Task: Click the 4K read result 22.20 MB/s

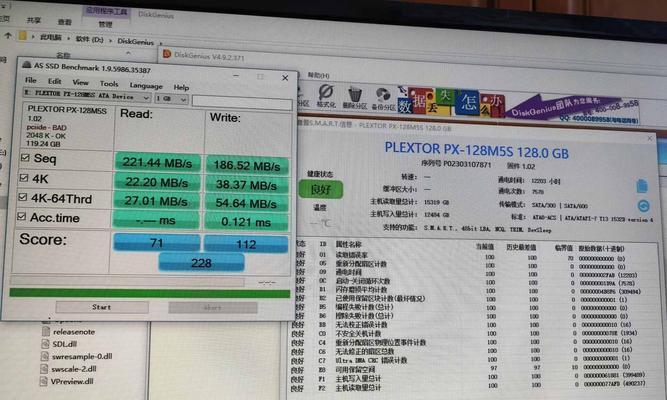Action: (x=157, y=182)
